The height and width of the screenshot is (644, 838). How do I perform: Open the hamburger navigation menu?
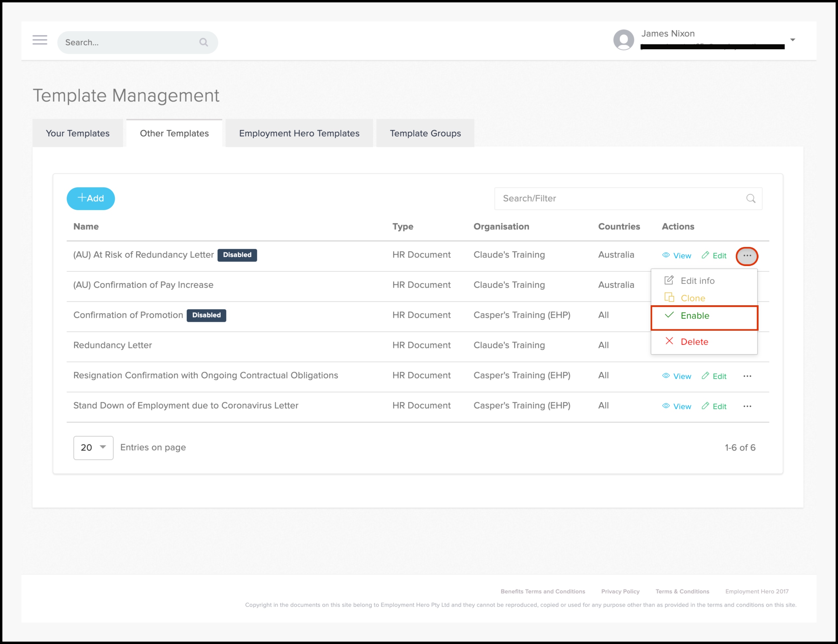(x=40, y=40)
